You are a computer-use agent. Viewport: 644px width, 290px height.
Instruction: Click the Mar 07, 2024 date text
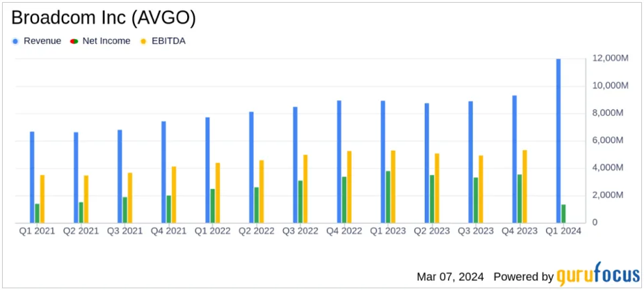click(450, 277)
